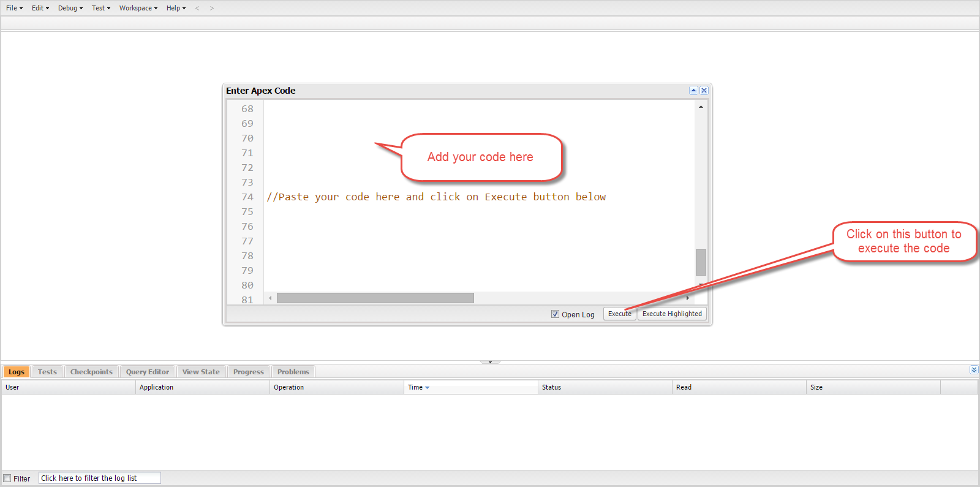Open the File menu dropdown
Image resolution: width=980 pixels, height=487 pixels.
[x=14, y=9]
